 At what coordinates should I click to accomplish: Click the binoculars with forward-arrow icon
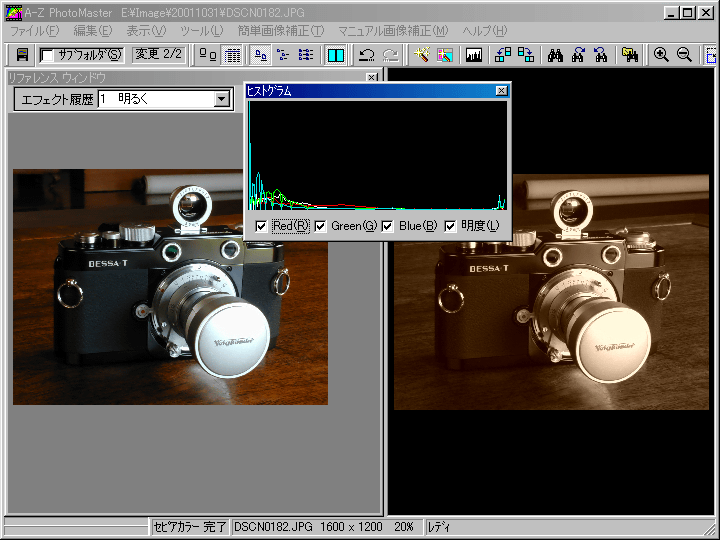point(578,55)
